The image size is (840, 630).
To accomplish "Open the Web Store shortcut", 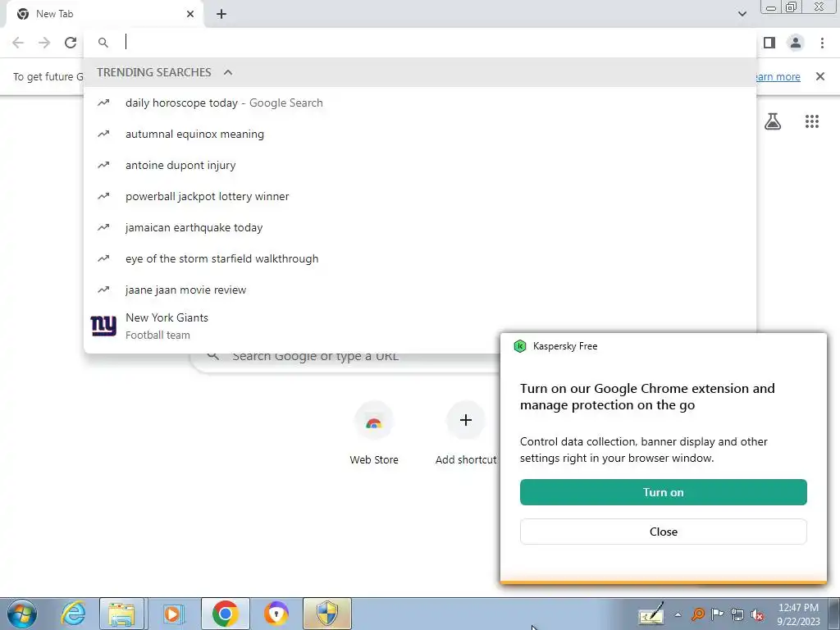I will [374, 433].
